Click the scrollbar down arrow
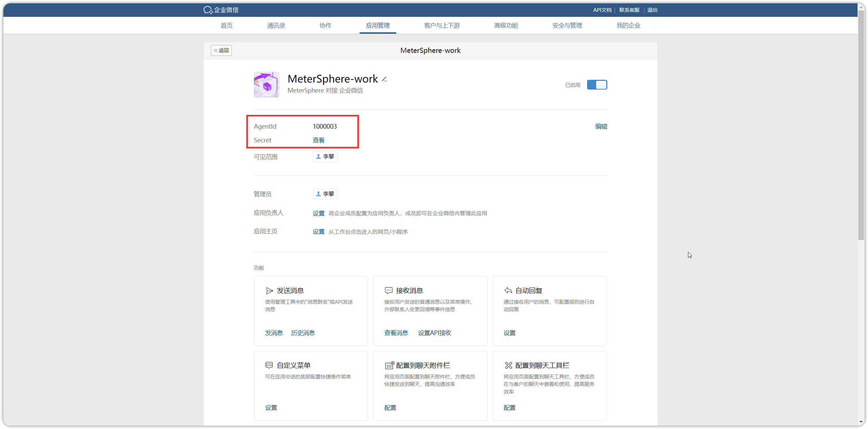Screen dimensions: 868x429 point(861,422)
